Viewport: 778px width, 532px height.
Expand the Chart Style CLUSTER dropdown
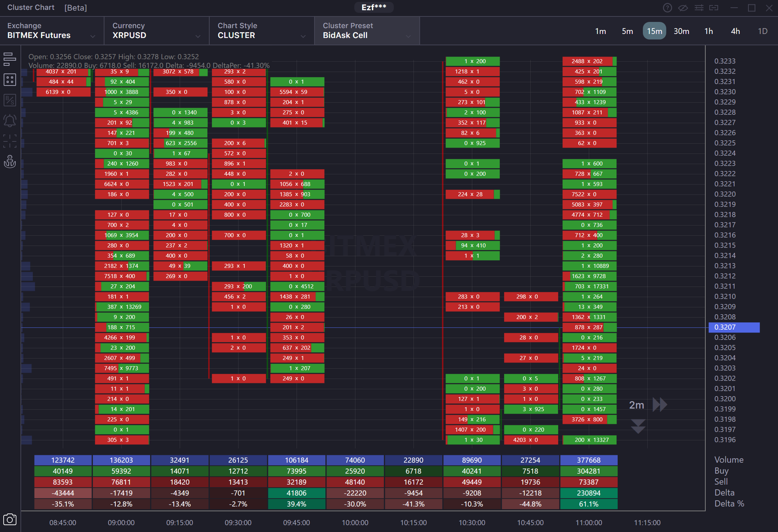coord(262,31)
